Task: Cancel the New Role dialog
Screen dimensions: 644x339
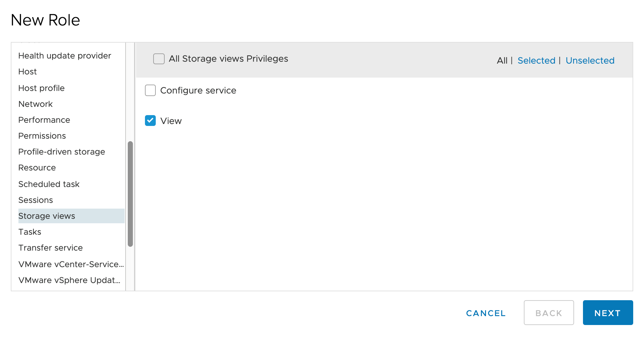Action: pyautogui.click(x=486, y=313)
